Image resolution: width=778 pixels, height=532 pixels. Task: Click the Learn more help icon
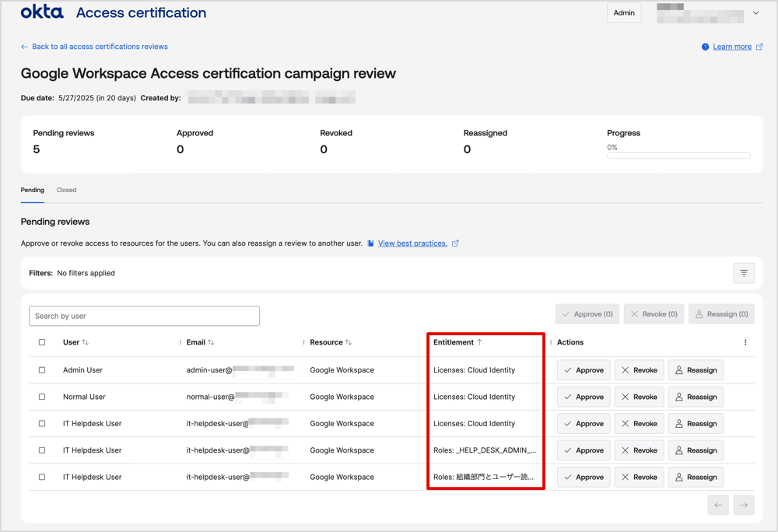(705, 47)
